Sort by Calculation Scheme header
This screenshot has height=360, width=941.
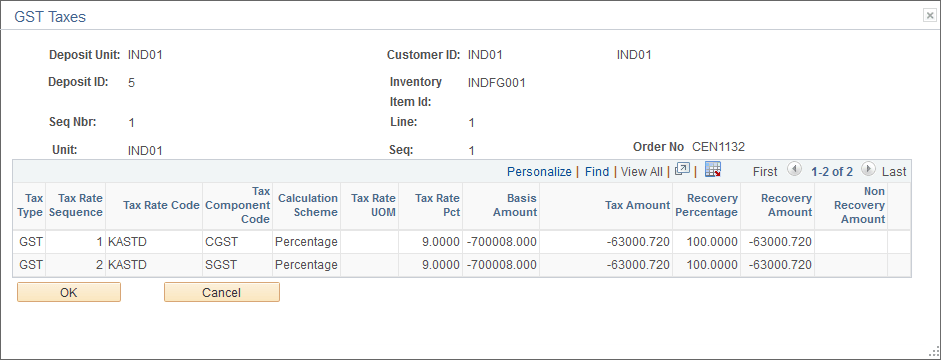coord(307,205)
